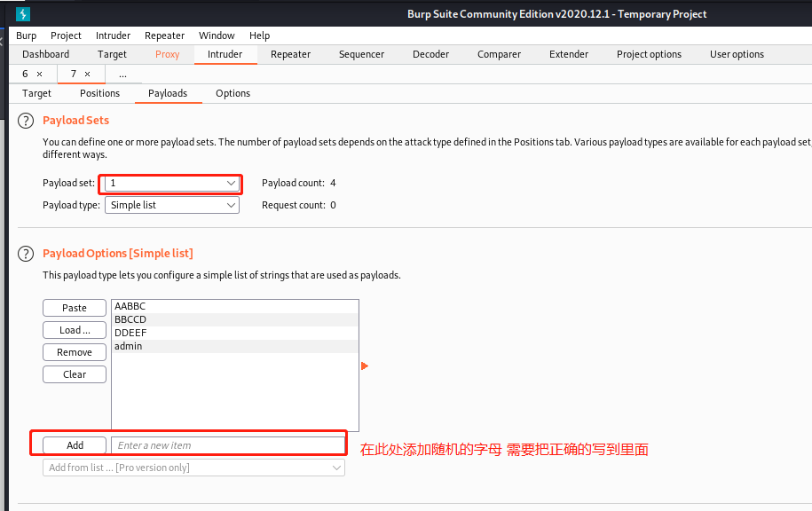Select DDEEF in the payload list
The image size is (812, 511).
235,333
